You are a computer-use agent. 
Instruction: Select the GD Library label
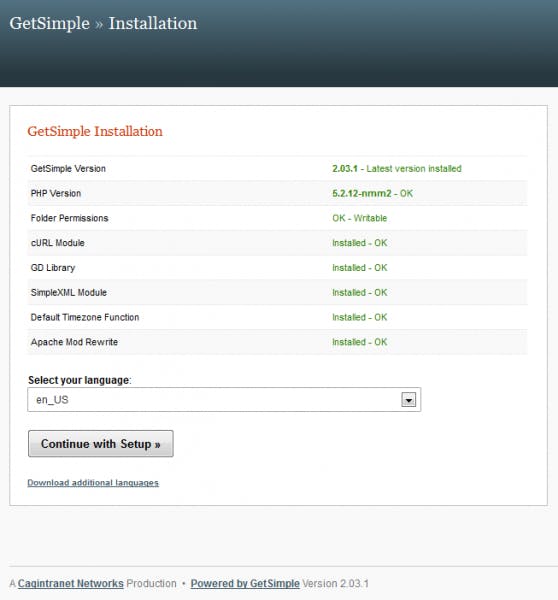pos(53,268)
